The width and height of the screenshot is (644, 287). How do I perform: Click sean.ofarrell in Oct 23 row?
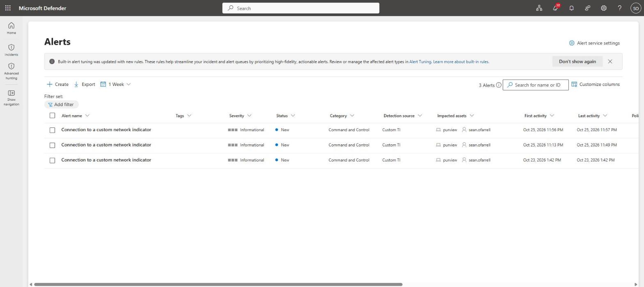479,160
